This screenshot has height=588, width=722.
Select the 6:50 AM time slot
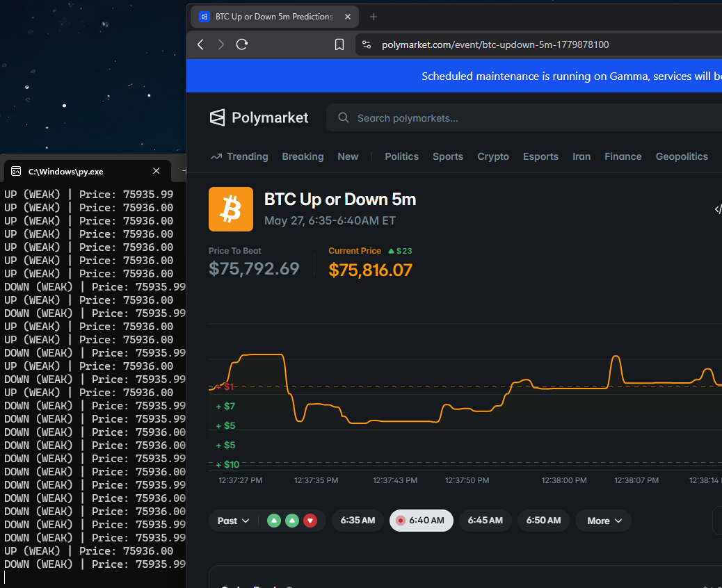point(543,521)
